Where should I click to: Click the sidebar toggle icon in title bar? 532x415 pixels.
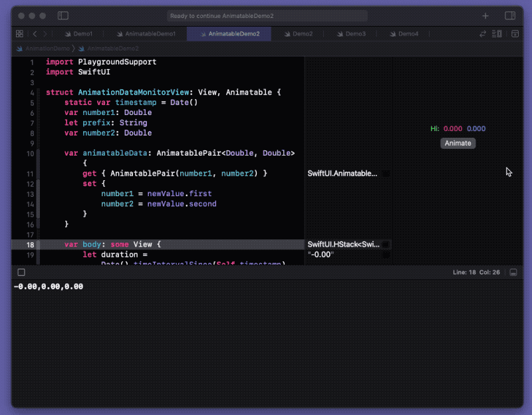click(x=63, y=15)
